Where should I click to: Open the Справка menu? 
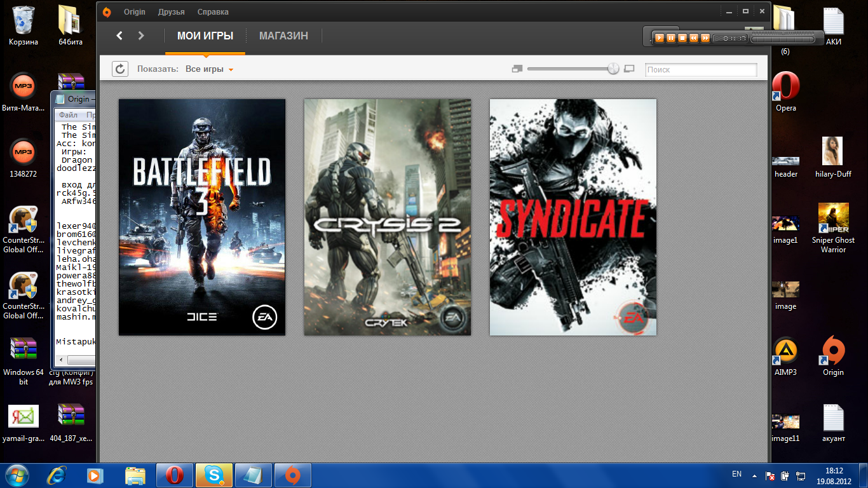tap(213, 12)
